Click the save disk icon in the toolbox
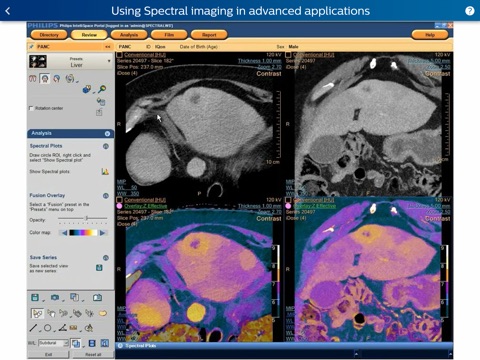 35,297
